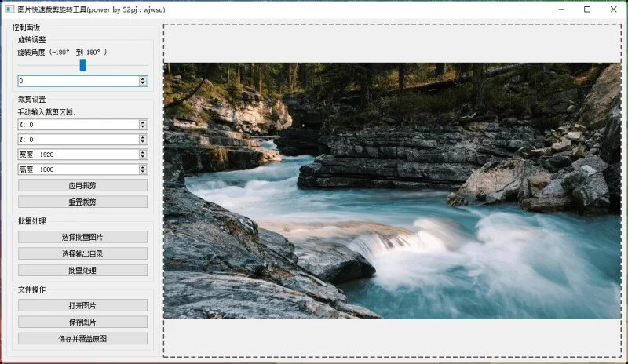Increase rotation angle with the up arrow

(143, 78)
